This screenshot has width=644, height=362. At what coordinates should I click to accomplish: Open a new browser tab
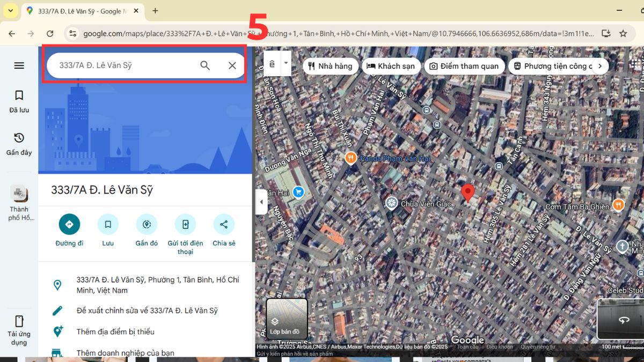pos(155,11)
